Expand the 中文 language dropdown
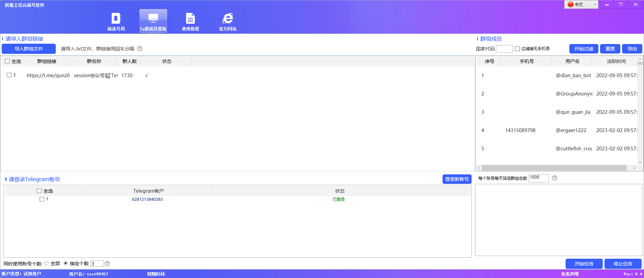644x278 pixels. pos(595,4)
